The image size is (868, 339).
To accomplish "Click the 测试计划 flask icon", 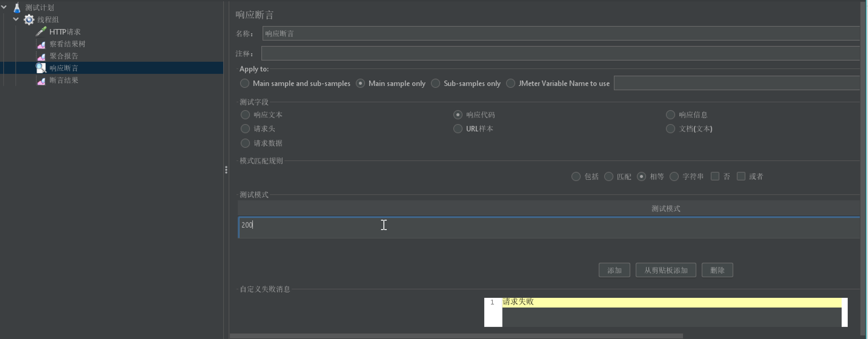I will click(x=17, y=7).
